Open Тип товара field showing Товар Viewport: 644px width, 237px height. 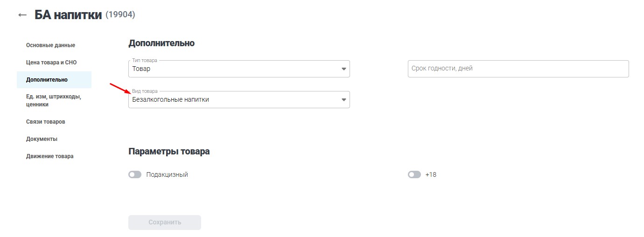[233, 69]
